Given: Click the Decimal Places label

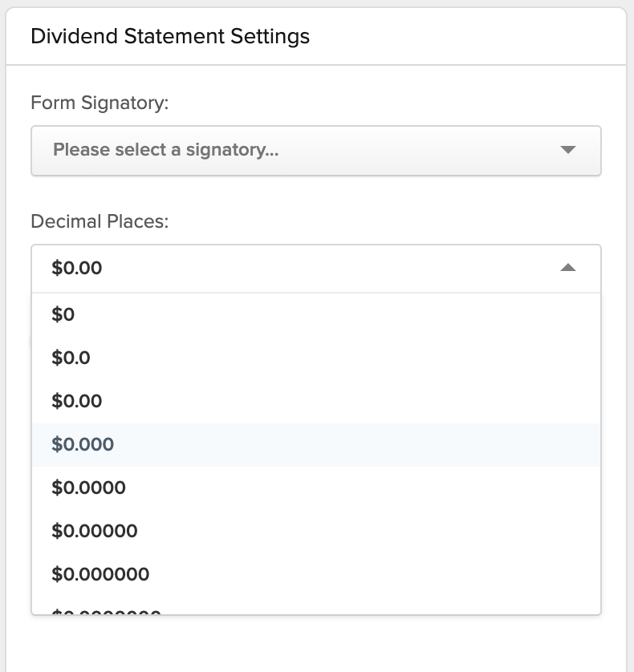Looking at the screenshot, I should pyautogui.click(x=100, y=221).
